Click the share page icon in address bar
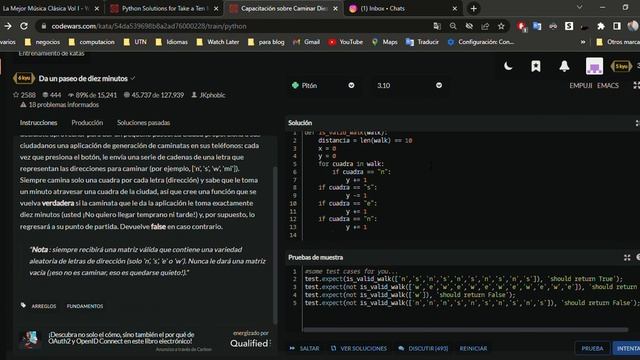Viewport: 640px width, 360px height. click(485, 26)
